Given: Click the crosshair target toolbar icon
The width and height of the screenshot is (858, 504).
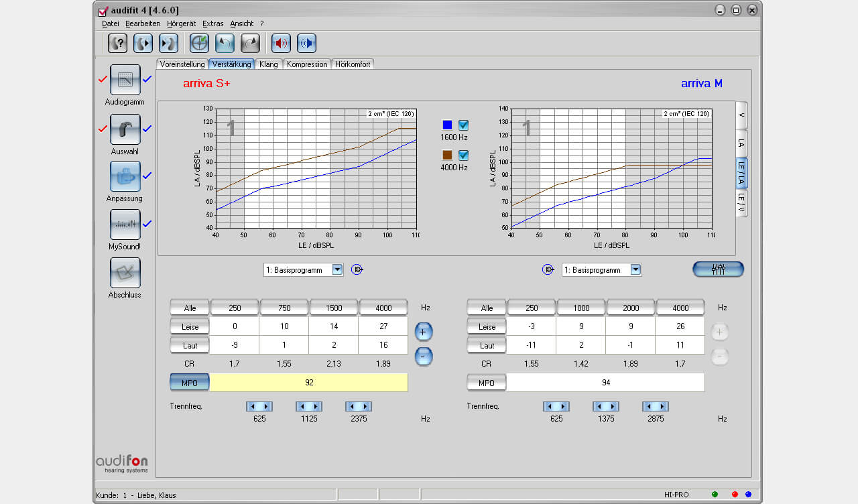Looking at the screenshot, I should pos(199,44).
